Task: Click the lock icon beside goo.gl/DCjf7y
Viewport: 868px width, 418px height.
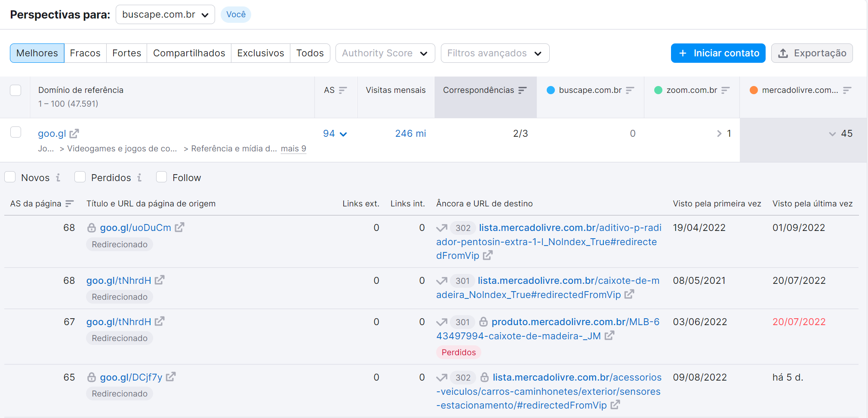Action: point(91,377)
